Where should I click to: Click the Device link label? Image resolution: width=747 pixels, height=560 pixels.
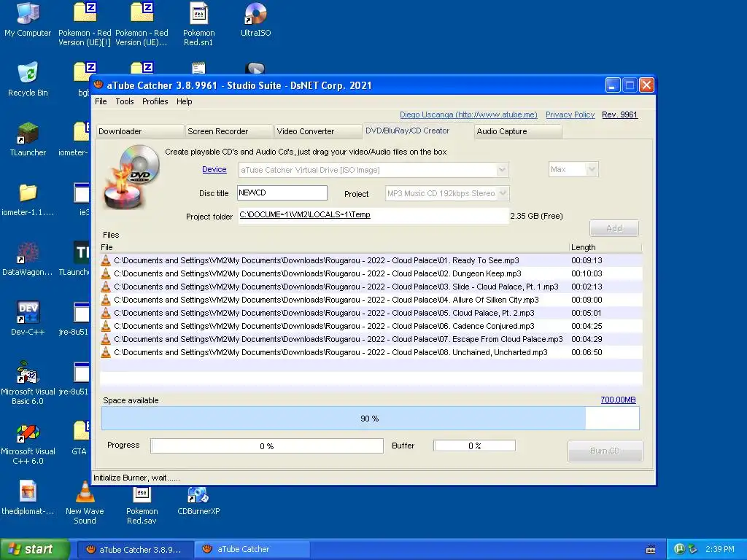point(214,169)
